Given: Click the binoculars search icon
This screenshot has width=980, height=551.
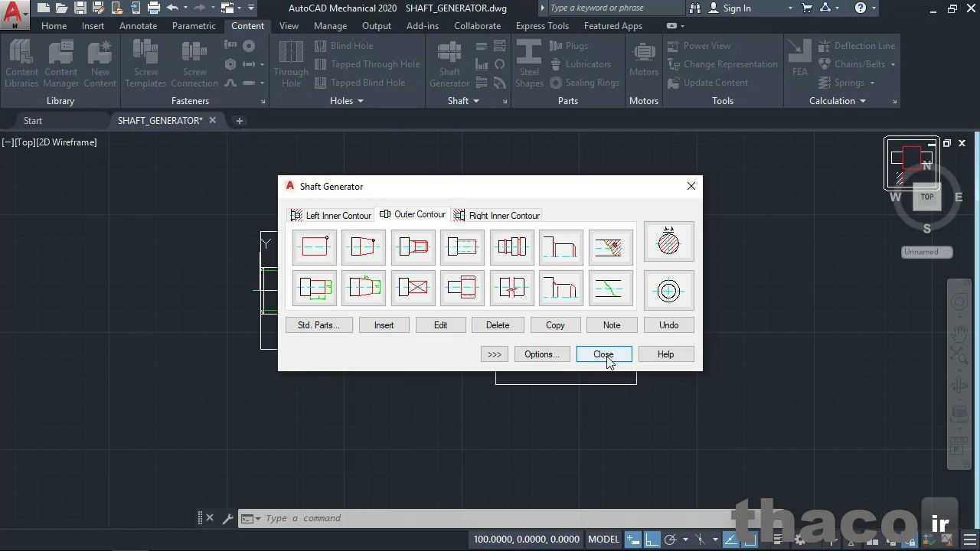Looking at the screenshot, I should tap(695, 8).
